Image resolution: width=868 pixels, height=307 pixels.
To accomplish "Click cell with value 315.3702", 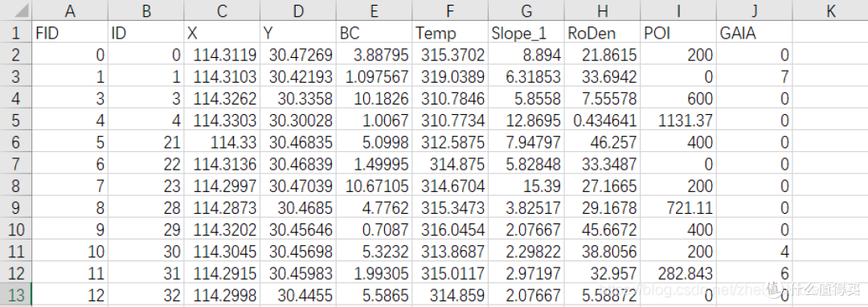I will coord(450,55).
